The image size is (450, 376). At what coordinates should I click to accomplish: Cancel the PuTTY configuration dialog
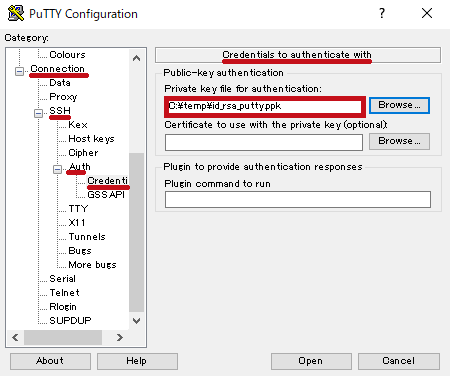coord(399,361)
